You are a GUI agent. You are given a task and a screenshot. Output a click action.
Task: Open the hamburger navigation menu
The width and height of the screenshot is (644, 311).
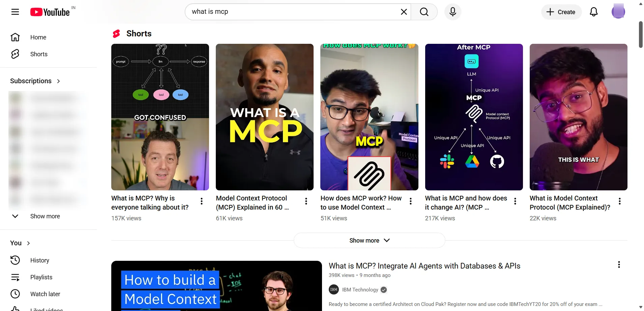click(15, 11)
